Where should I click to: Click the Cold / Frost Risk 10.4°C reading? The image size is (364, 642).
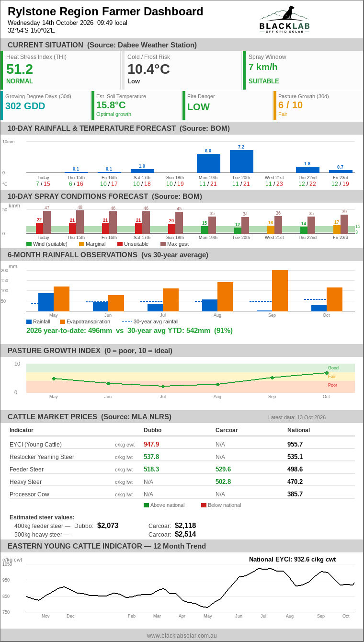(x=148, y=69)
